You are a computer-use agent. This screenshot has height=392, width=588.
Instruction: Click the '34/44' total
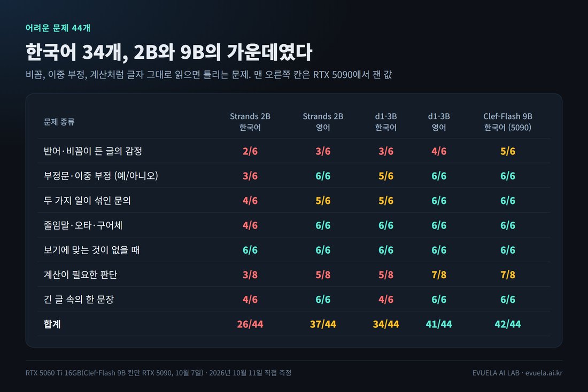coord(386,324)
